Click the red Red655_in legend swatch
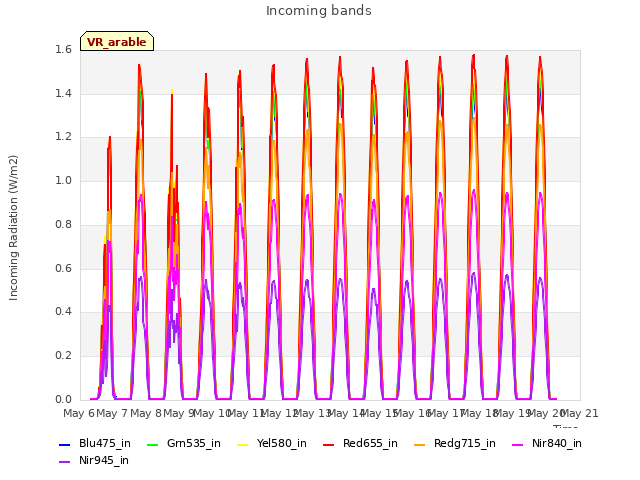This screenshot has height=480, width=640. pos(329,444)
